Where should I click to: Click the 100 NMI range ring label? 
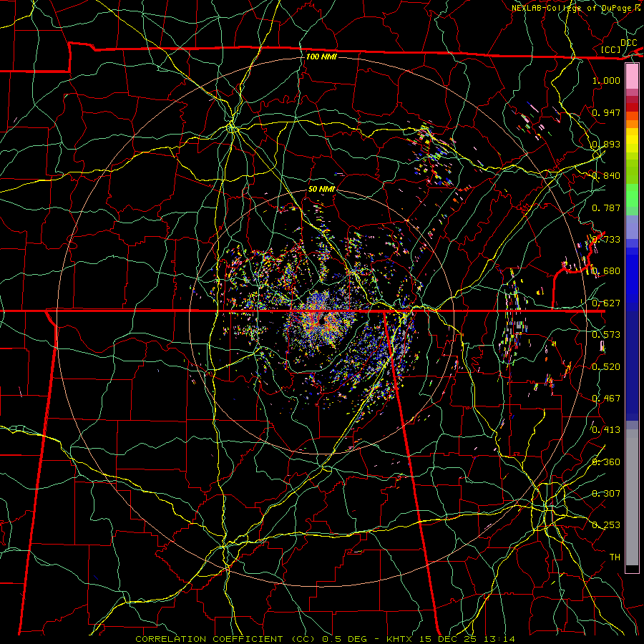point(321,57)
